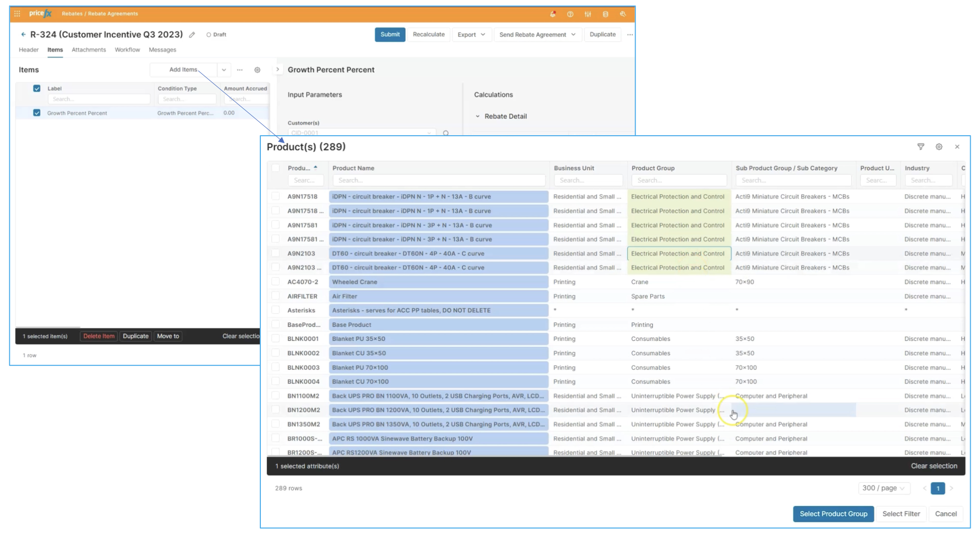Viewport: 980px width, 551px height.
Task: Click the Product Group column header
Action: tap(653, 168)
